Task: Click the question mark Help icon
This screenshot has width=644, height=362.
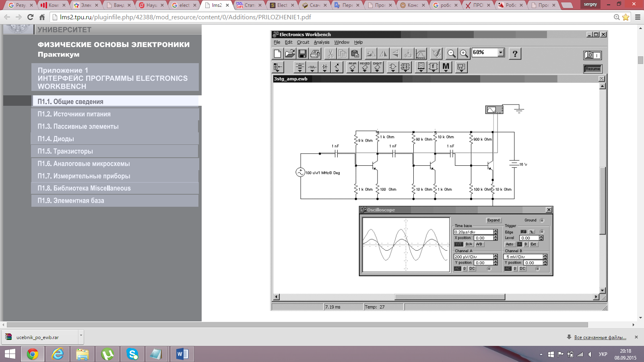Action: 515,53
